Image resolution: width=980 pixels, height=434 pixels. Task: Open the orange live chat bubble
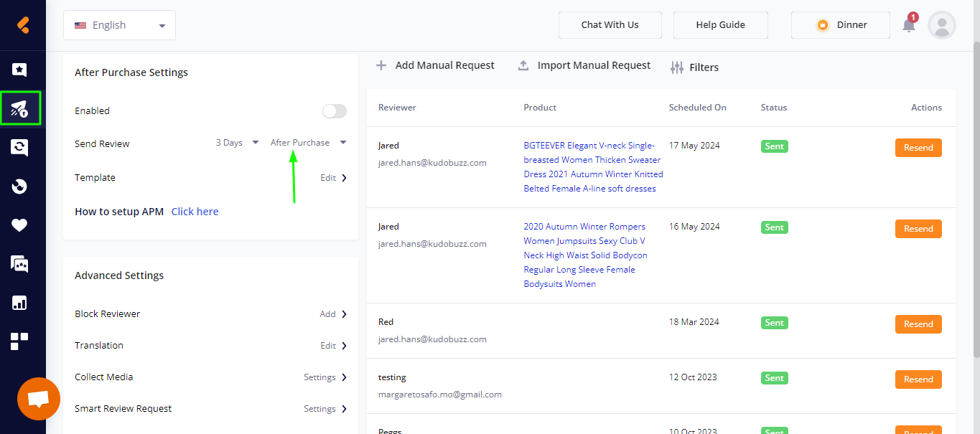coord(39,399)
